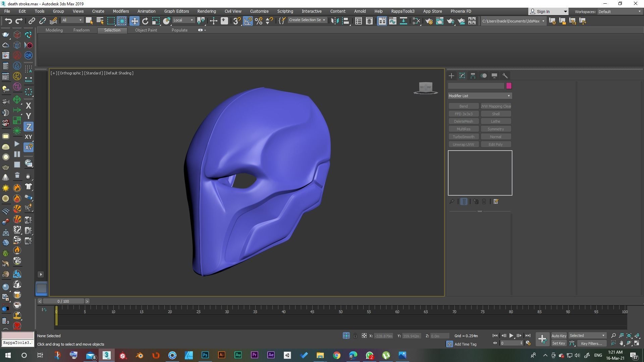The image size is (644, 362).
Task: Toggle the Percent Snap button
Action: point(259,21)
